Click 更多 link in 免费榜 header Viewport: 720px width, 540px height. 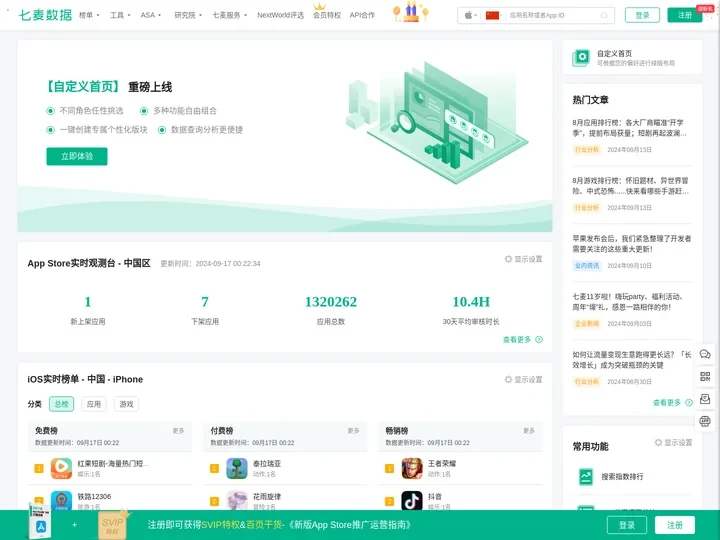pyautogui.click(x=178, y=431)
